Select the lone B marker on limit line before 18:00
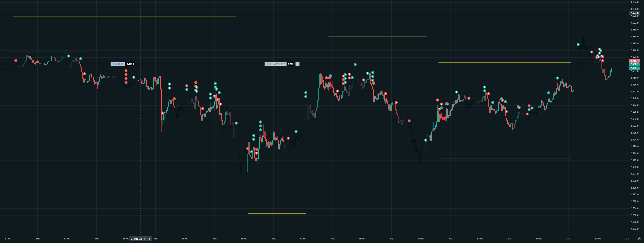The image size is (644, 243). coord(355,65)
